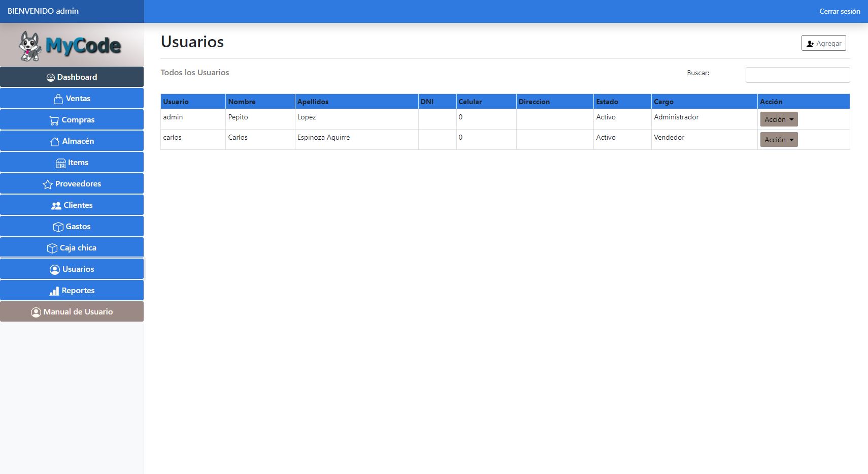Viewport: 868px width, 474px height.
Task: Click the Usuario column header
Action: coord(176,102)
